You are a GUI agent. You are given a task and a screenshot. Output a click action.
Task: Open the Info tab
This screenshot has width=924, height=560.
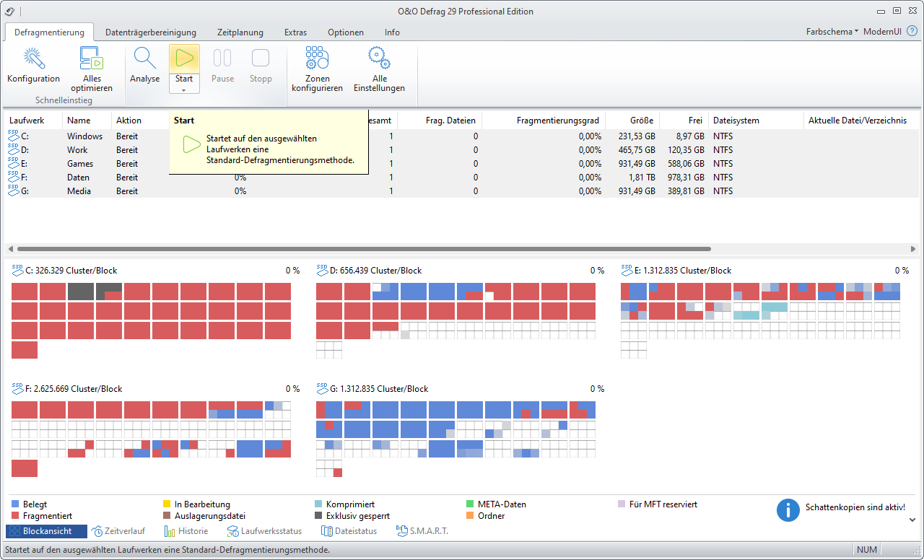(392, 32)
